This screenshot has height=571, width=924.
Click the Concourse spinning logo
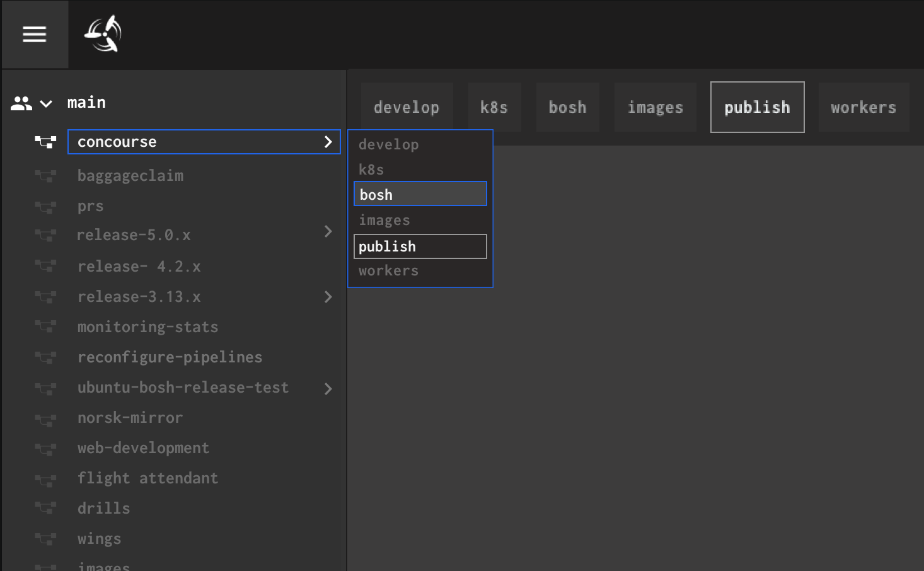click(x=102, y=34)
